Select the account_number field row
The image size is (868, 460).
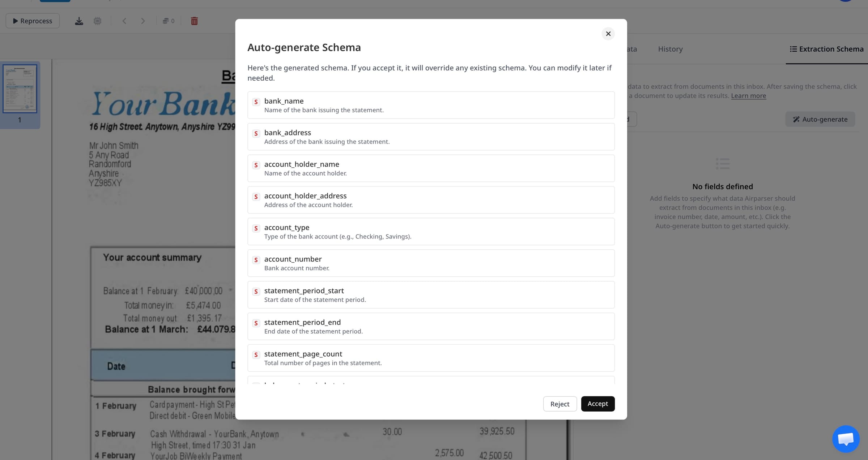[x=431, y=263]
